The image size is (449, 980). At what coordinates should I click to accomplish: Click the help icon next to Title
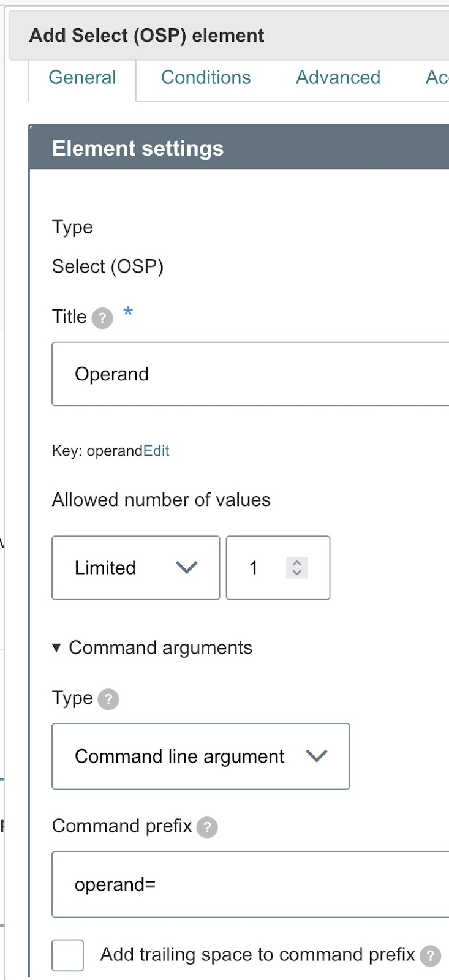coord(102,318)
